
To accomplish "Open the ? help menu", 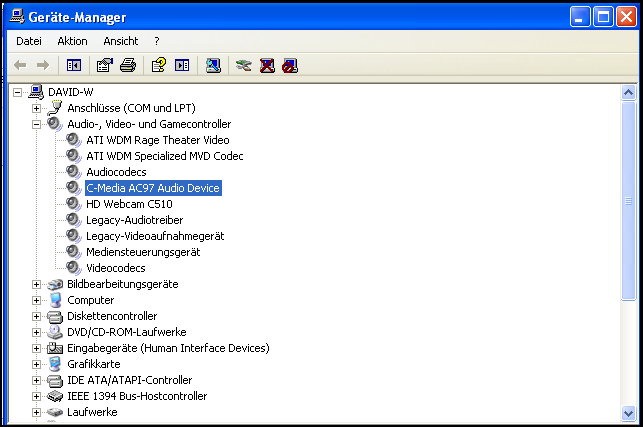I will 157,41.
